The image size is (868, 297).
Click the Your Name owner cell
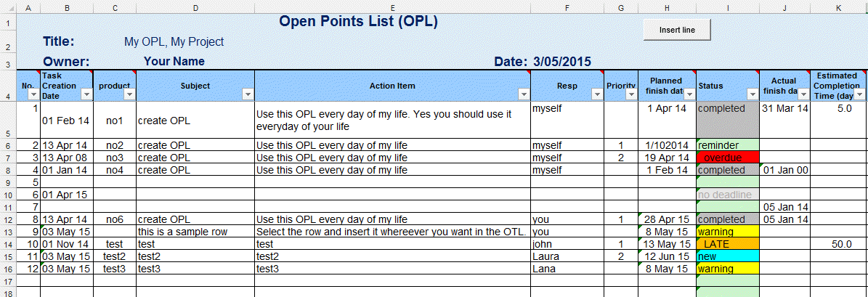click(x=174, y=62)
